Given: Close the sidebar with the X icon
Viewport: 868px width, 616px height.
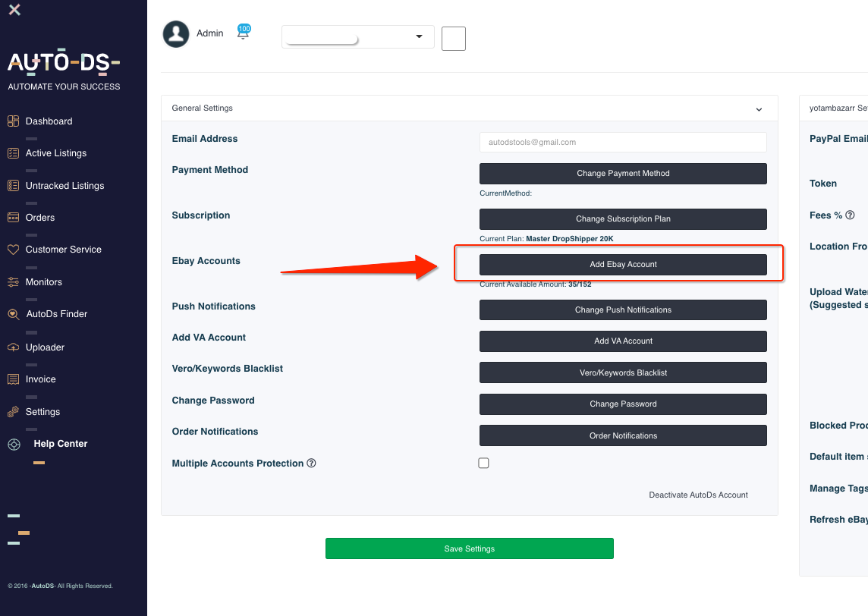Looking at the screenshot, I should [x=14, y=9].
